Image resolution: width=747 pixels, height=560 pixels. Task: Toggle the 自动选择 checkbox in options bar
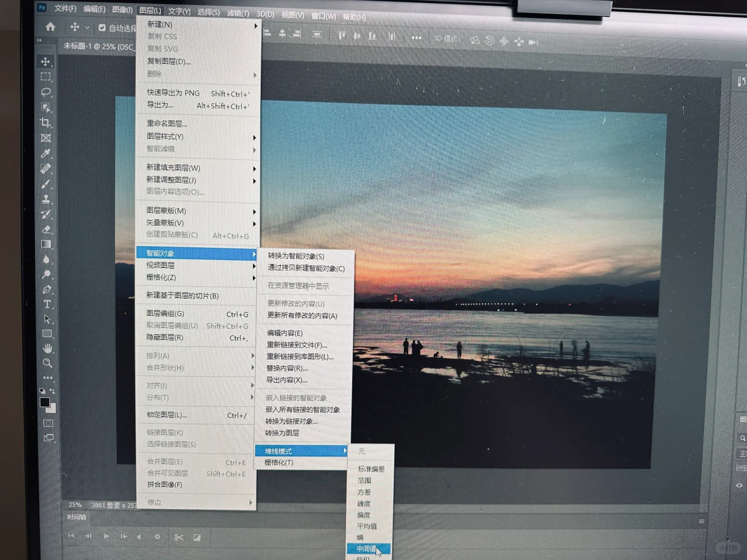coord(102,28)
